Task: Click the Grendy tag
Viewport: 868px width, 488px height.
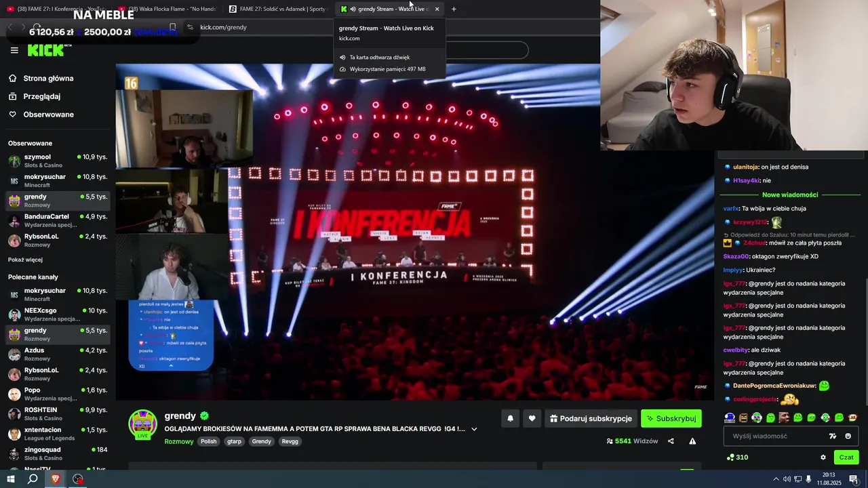Action: pos(261,441)
